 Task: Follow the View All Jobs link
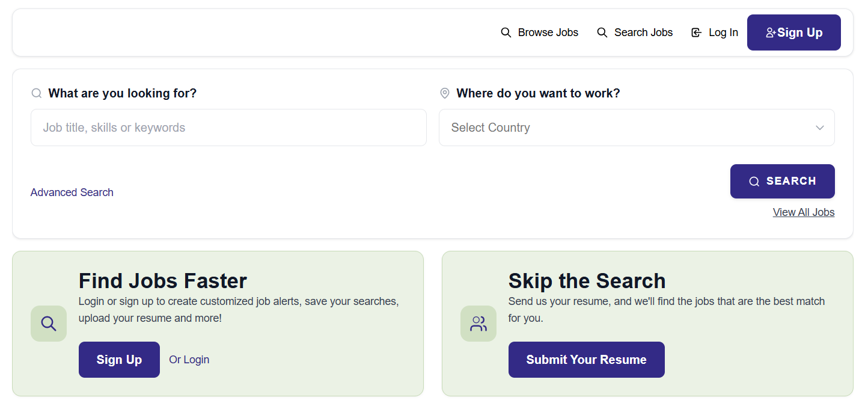(804, 212)
